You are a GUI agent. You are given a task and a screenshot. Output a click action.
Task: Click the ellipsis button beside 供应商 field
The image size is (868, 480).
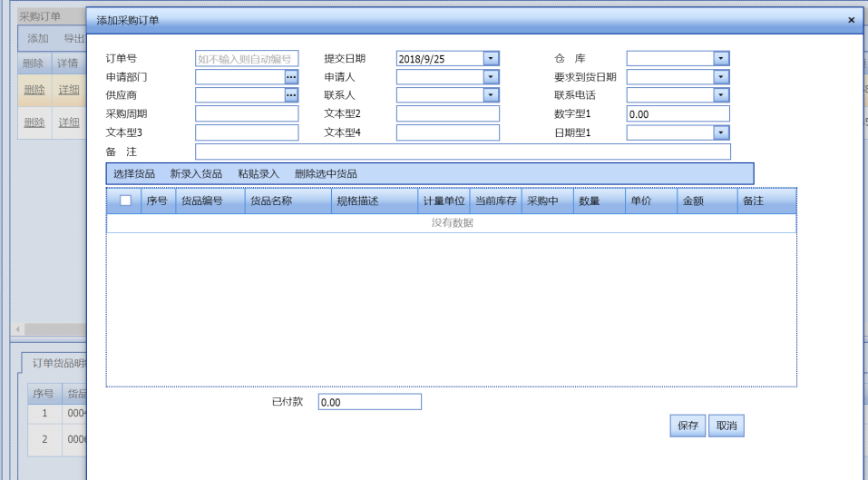tap(291, 95)
